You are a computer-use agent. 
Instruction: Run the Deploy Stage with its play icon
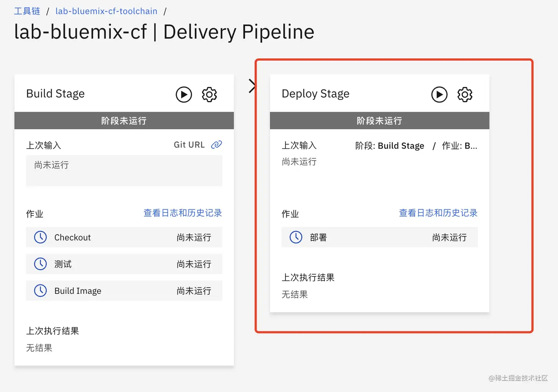coord(439,94)
